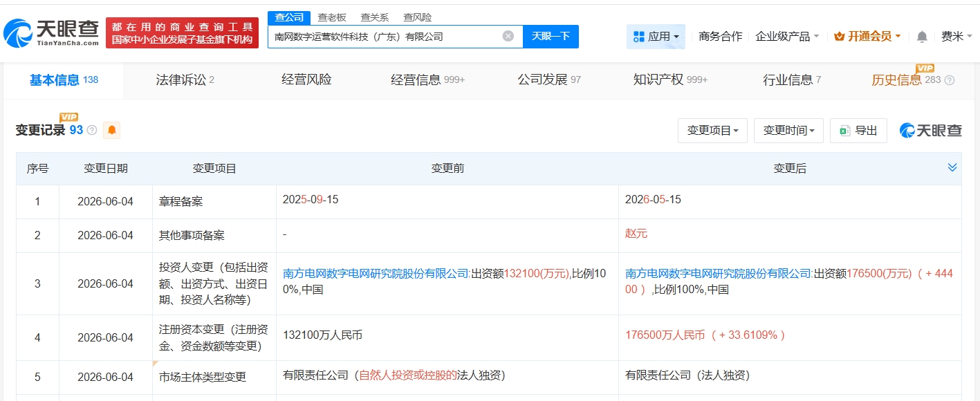The height and width of the screenshot is (401, 980).
Task: Clear the company search field text
Action: 508,36
